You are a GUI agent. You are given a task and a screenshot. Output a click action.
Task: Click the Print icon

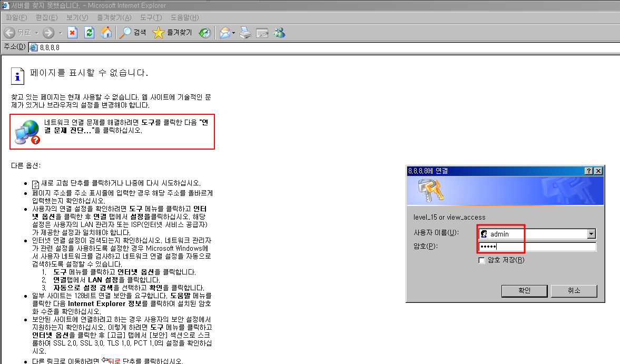pyautogui.click(x=245, y=33)
